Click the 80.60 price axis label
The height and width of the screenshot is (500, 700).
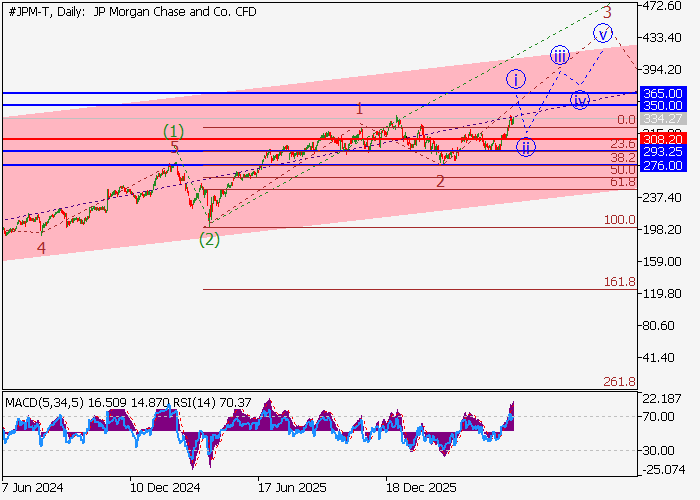pyautogui.click(x=659, y=326)
